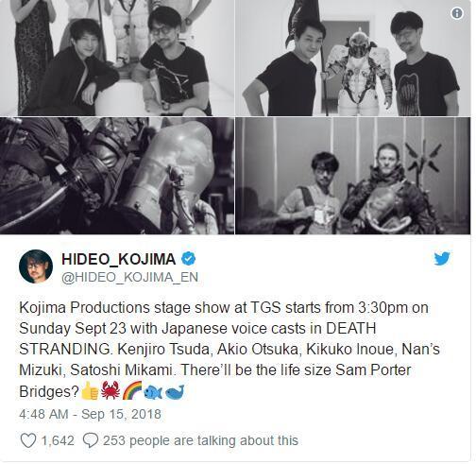Click the blue Twitter bird logo
Screen dimensions: 476x464
tap(442, 259)
